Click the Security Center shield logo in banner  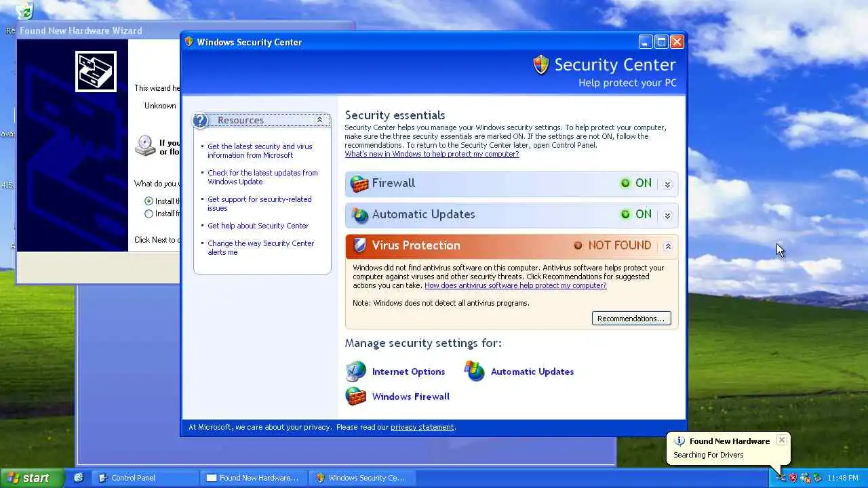[540, 65]
